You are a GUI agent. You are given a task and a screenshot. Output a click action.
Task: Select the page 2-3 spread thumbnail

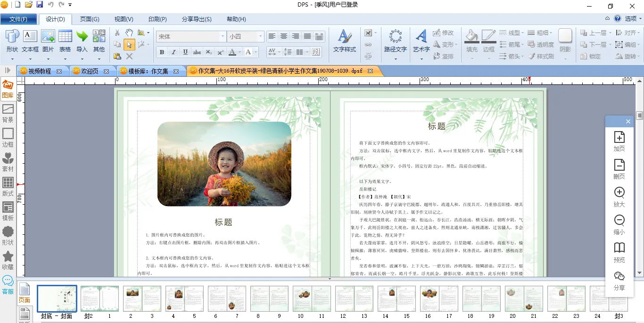[142, 298]
